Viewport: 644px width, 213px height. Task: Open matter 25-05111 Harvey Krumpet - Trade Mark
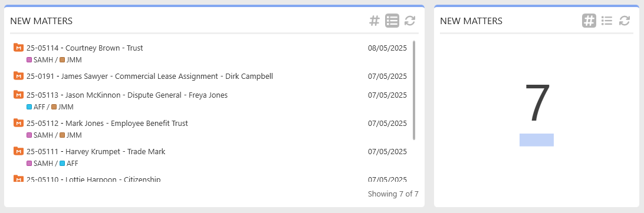[96, 152]
